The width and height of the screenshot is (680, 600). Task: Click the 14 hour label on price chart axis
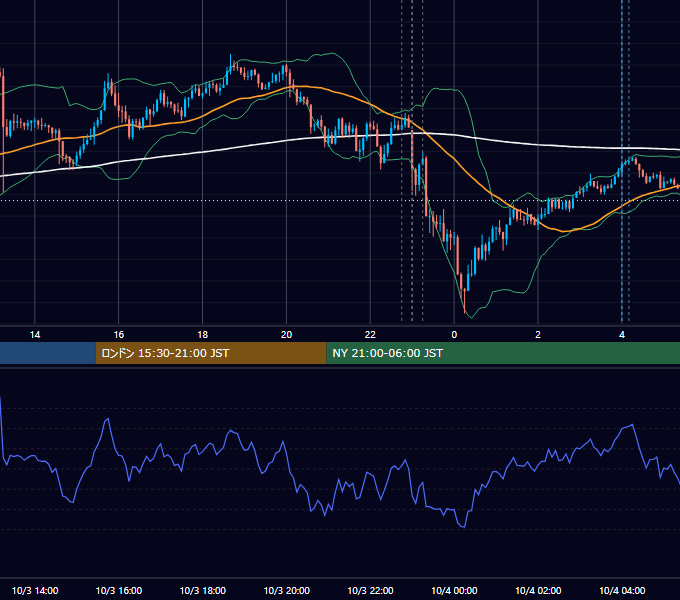(35, 335)
